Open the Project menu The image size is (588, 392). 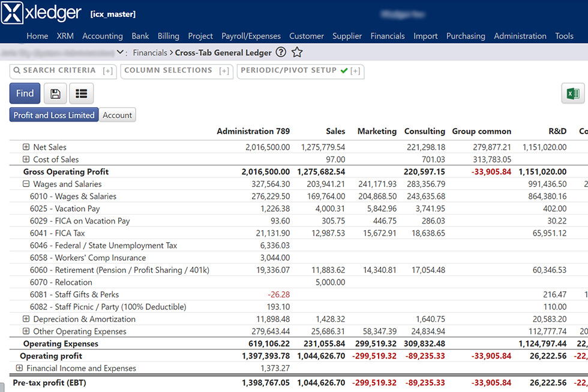pyautogui.click(x=200, y=36)
